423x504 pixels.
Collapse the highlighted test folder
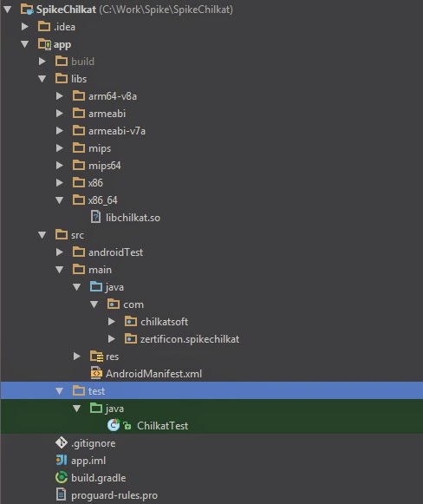(60, 391)
